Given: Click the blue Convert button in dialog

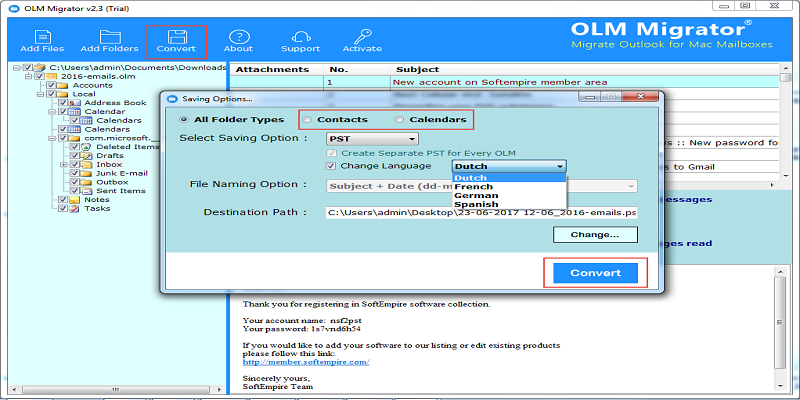Looking at the screenshot, I should (x=595, y=272).
